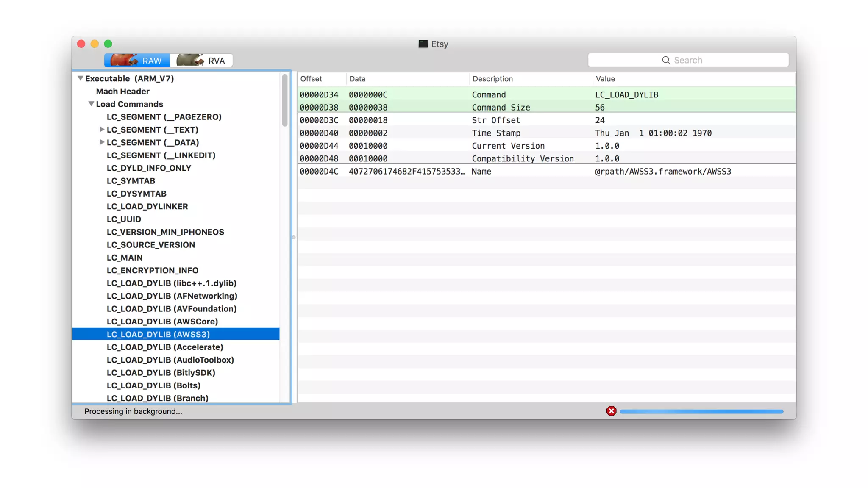Click the red stop processing icon

pos(611,411)
